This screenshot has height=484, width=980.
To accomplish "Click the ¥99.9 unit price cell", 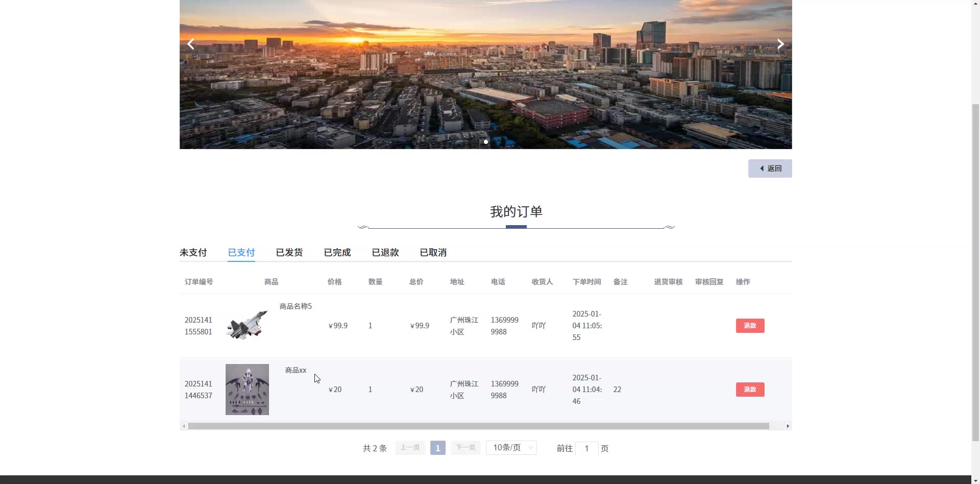I will (x=338, y=326).
